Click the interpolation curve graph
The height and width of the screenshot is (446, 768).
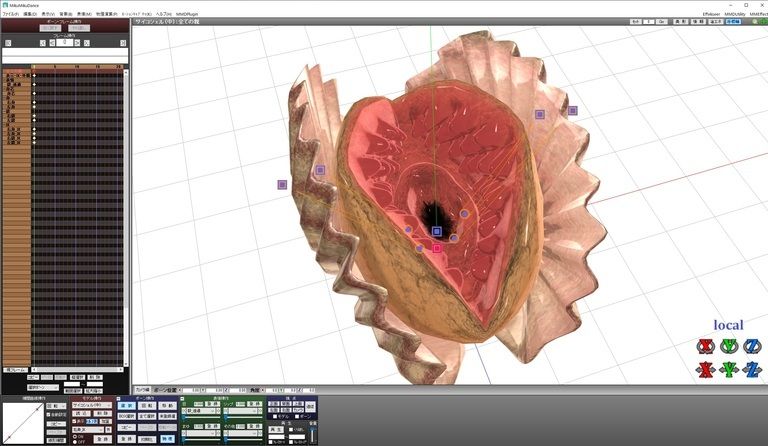click(x=23, y=423)
